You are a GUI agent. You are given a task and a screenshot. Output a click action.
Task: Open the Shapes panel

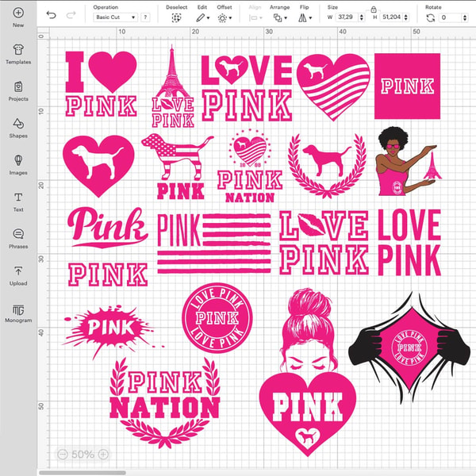coord(18,128)
